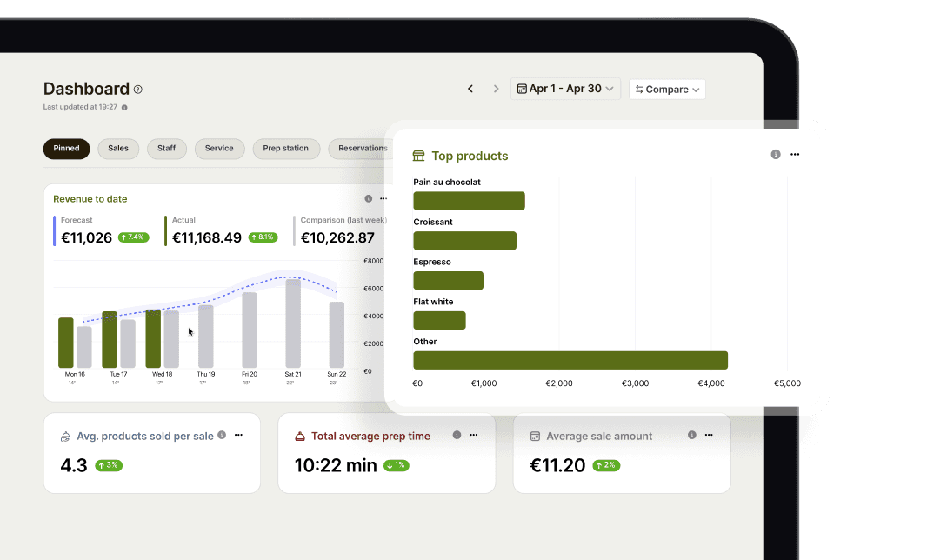Click the grey Thu 19 revenue bar

pos(206,337)
